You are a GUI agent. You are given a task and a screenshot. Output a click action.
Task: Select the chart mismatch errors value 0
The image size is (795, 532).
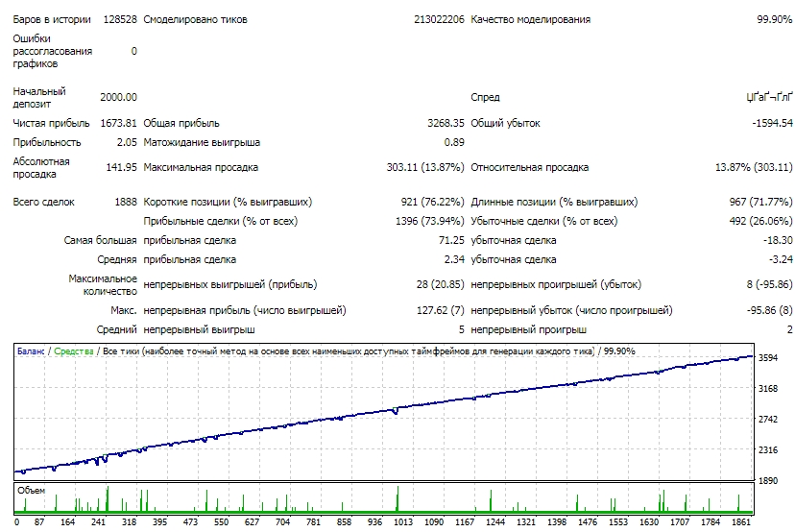click(x=133, y=51)
